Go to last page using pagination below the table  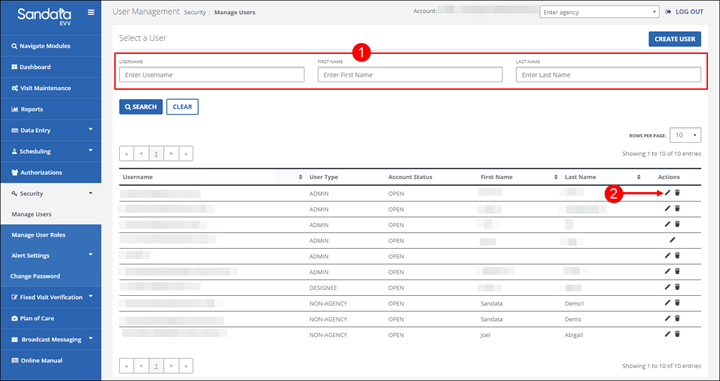point(186,366)
